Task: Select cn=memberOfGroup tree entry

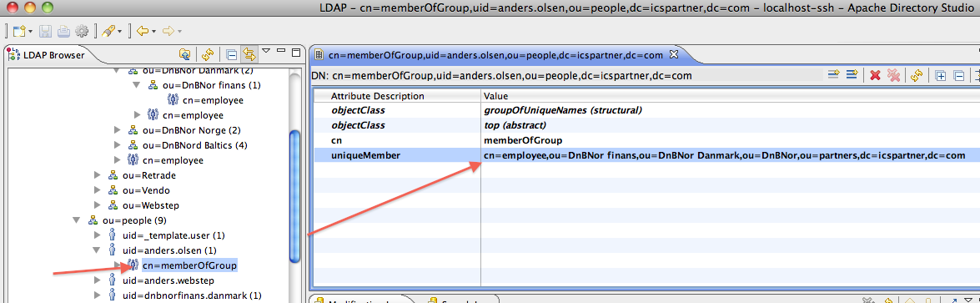Action: (x=189, y=265)
